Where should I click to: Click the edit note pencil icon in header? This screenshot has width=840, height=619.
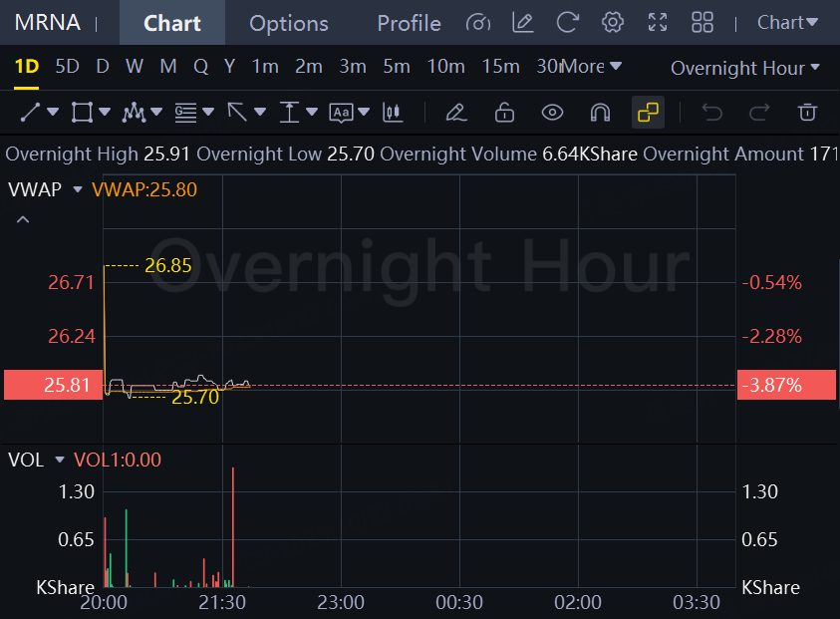click(x=522, y=23)
